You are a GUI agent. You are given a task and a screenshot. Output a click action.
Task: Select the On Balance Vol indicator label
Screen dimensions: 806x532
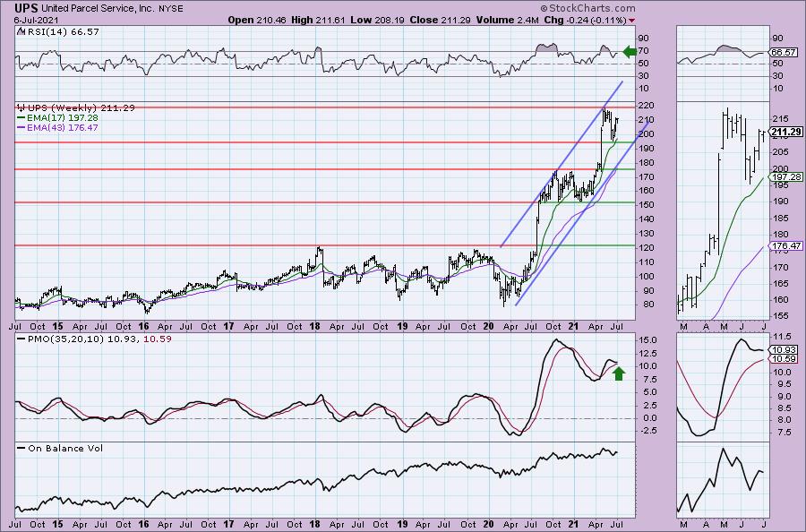click(65, 448)
